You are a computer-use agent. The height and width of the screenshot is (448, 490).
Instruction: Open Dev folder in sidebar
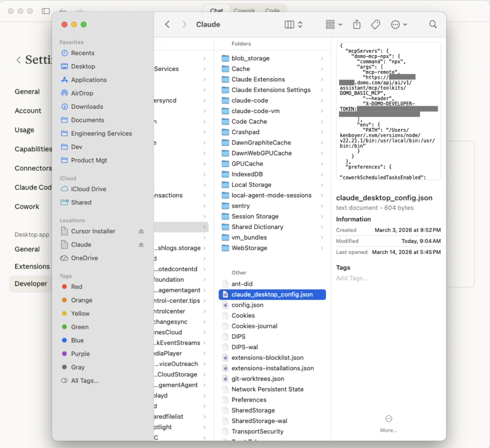[77, 147]
